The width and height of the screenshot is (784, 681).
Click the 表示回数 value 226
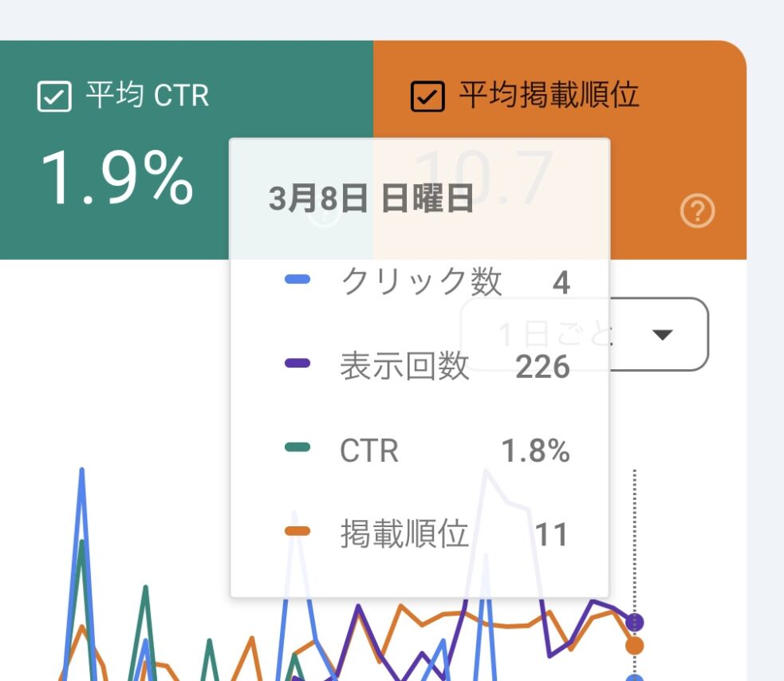click(x=542, y=367)
